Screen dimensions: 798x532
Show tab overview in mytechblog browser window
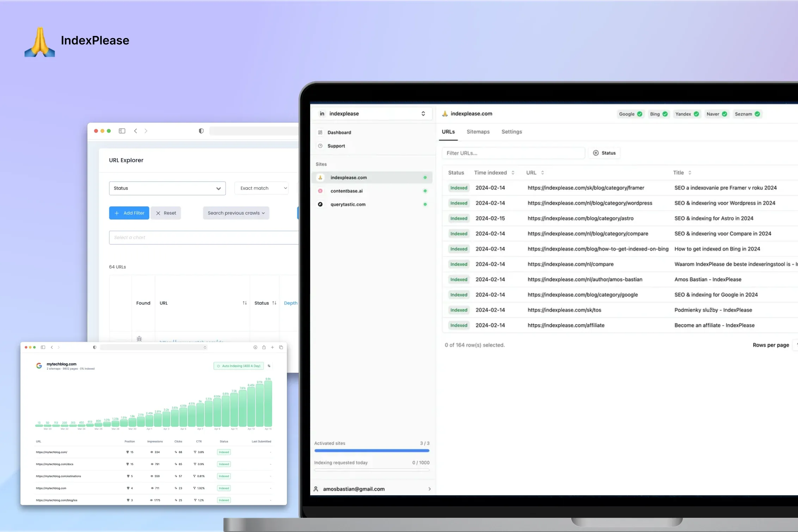[281, 347]
